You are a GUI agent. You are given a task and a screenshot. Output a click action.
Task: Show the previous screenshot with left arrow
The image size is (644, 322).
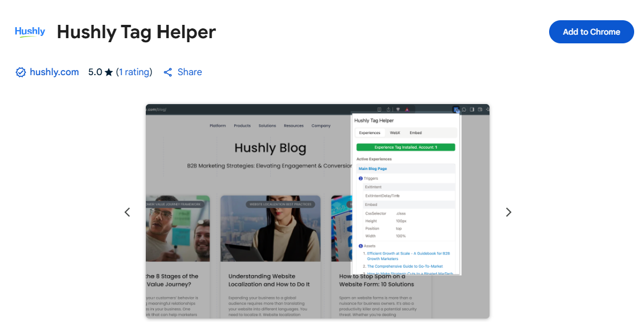127,212
